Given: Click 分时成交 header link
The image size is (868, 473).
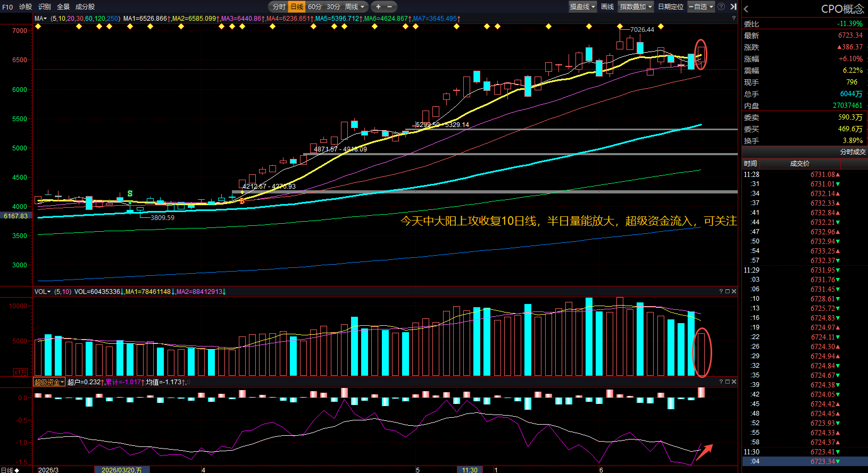Looking at the screenshot, I should (x=853, y=152).
